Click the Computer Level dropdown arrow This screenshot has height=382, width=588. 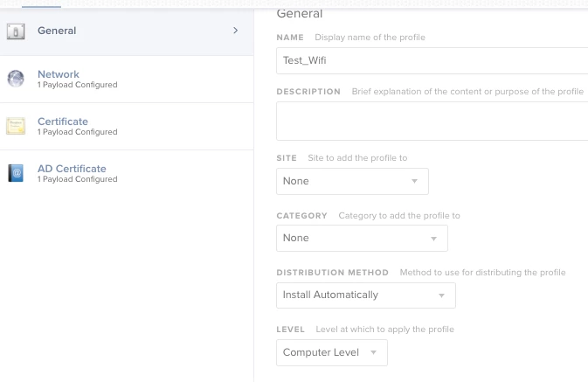[373, 352]
